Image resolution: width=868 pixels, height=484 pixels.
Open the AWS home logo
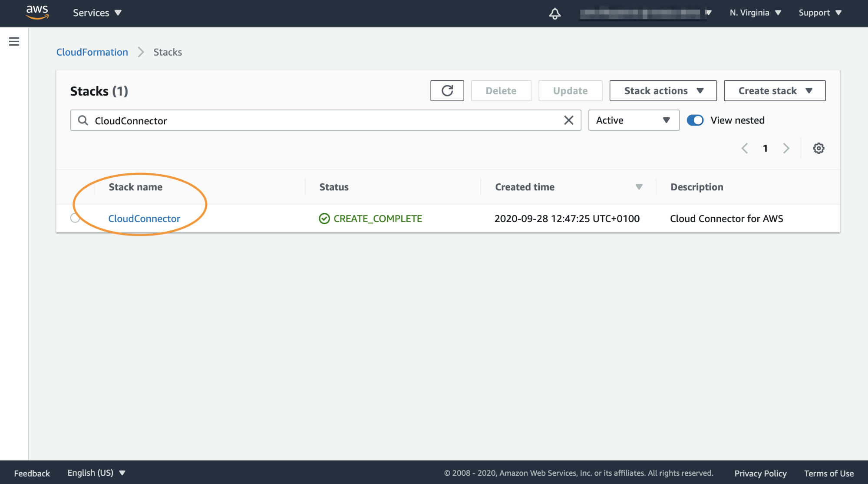[x=37, y=13]
